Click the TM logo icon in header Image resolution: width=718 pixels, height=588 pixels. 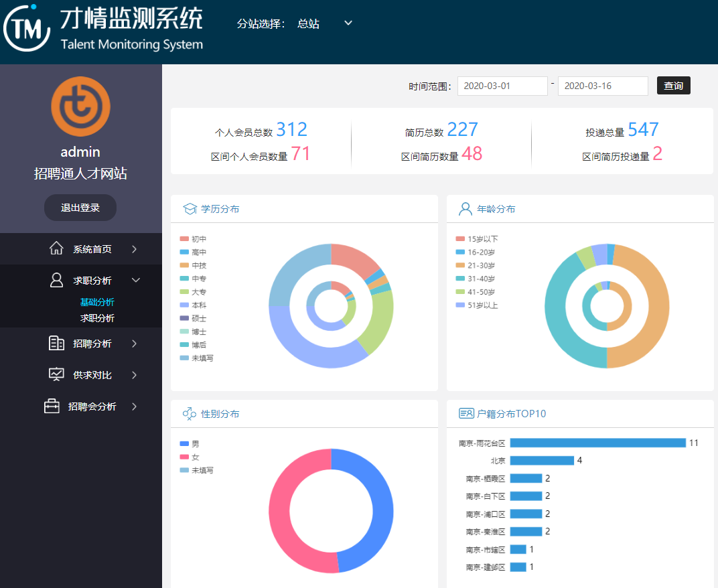(x=27, y=28)
